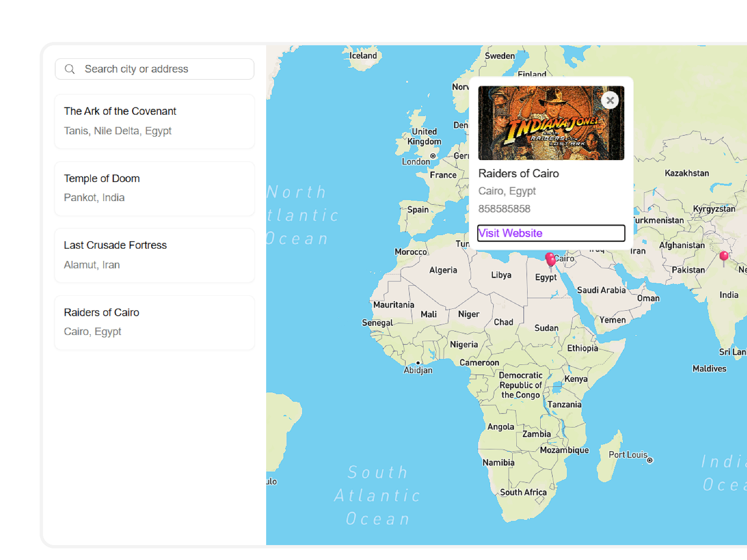Screen dimensions: 747x560
Task: Choose the Last Crusade Fortress entry
Action: (x=155, y=255)
